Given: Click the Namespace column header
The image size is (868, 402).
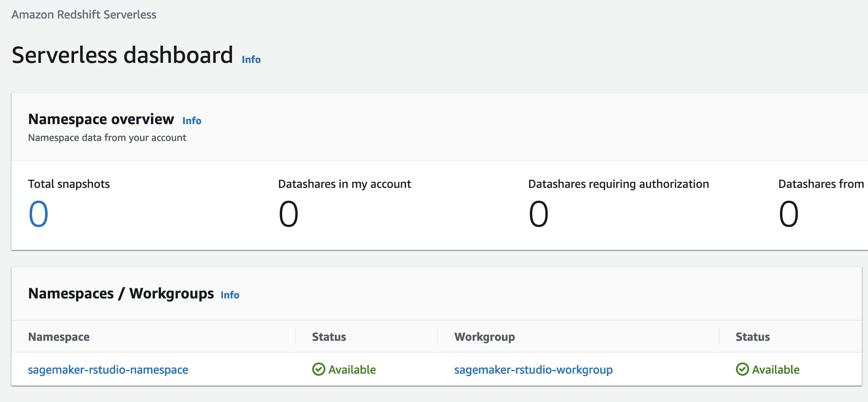Looking at the screenshot, I should click(59, 337).
